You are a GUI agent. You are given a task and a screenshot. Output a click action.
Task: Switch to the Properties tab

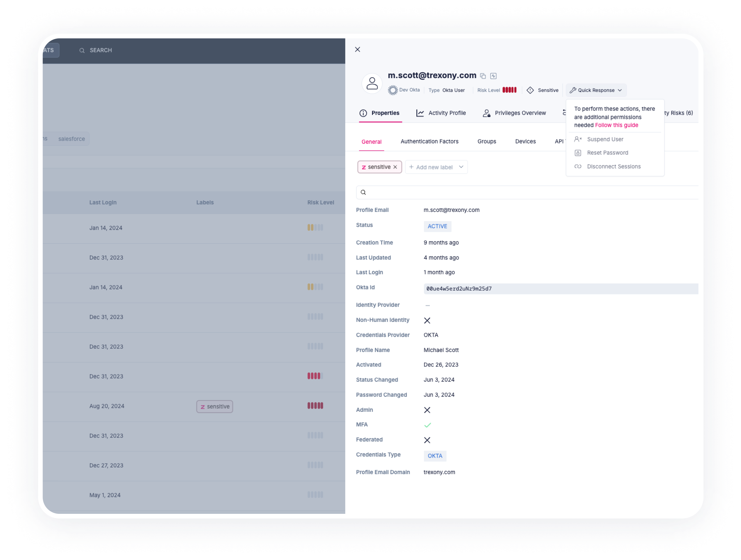click(380, 113)
